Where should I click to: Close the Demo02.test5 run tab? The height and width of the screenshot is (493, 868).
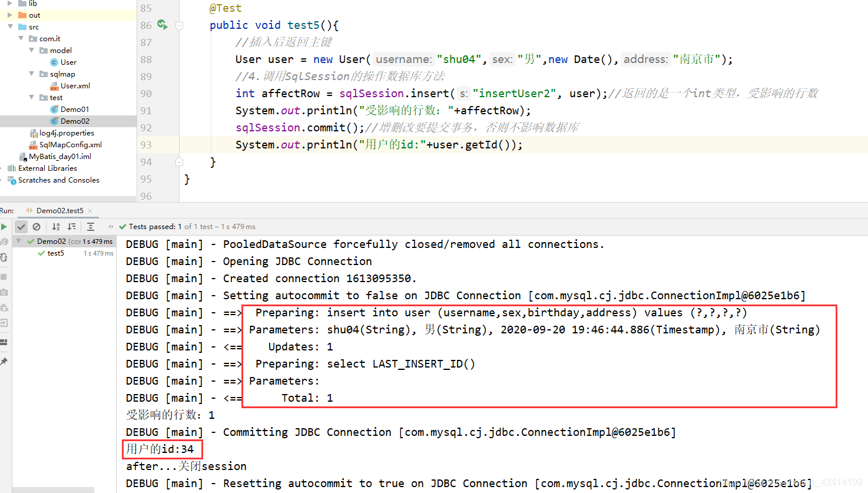click(x=90, y=211)
